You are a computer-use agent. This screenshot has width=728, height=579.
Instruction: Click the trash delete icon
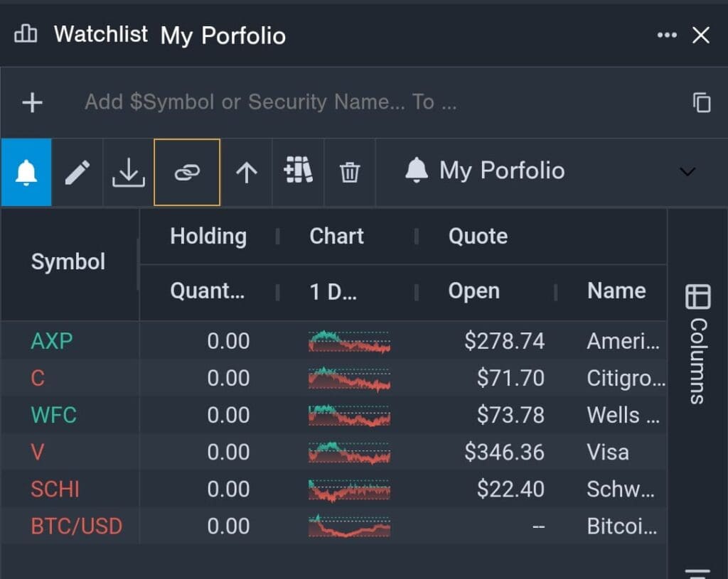[x=349, y=171]
